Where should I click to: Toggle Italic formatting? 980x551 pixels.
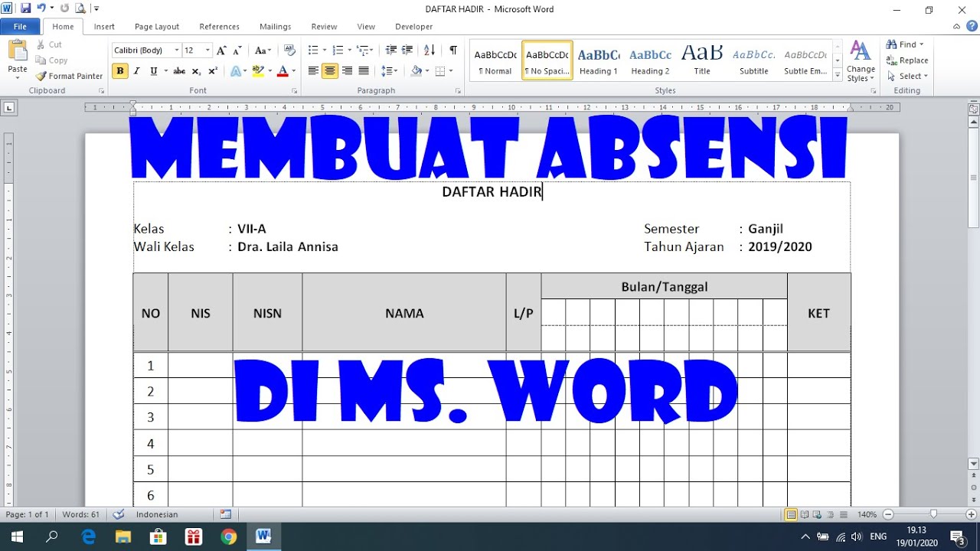136,71
